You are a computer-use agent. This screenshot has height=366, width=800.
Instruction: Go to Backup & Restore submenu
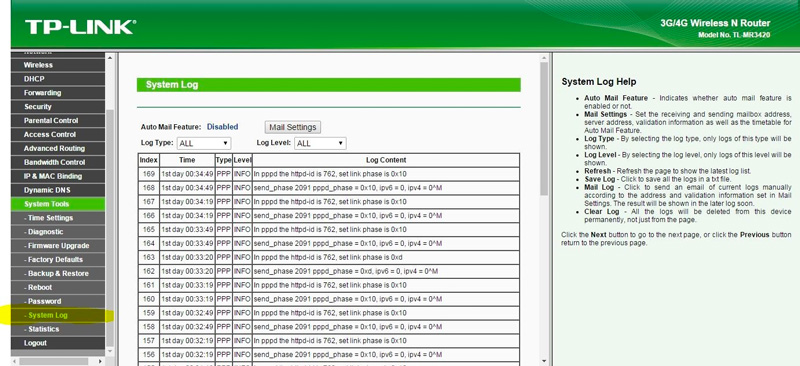pos(58,273)
